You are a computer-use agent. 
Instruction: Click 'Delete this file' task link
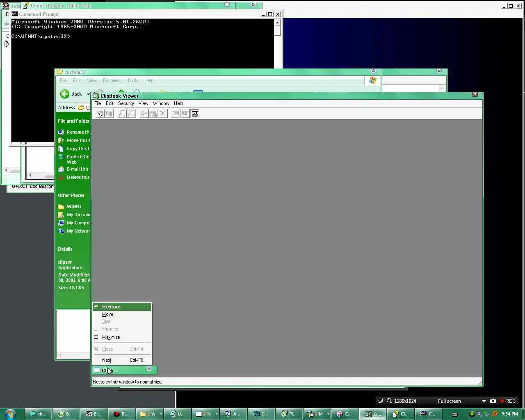click(x=78, y=177)
